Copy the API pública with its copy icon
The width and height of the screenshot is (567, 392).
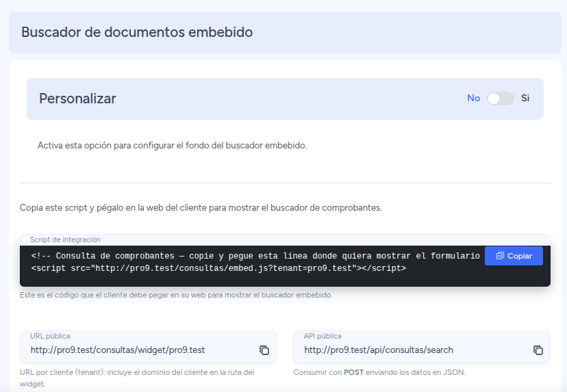pos(538,350)
